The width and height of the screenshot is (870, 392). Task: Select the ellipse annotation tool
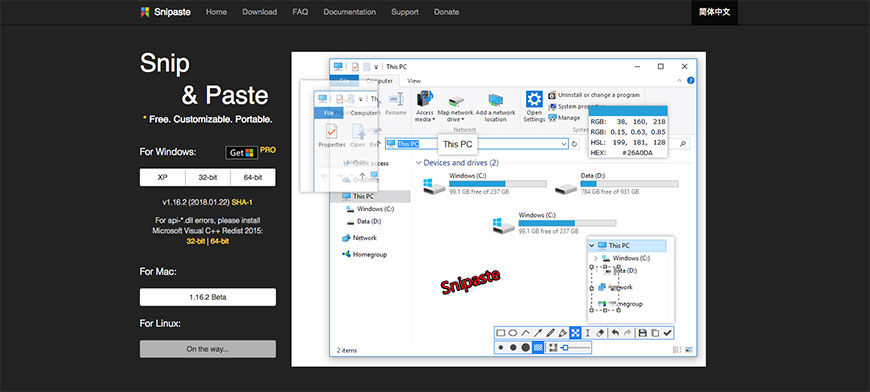click(x=513, y=333)
